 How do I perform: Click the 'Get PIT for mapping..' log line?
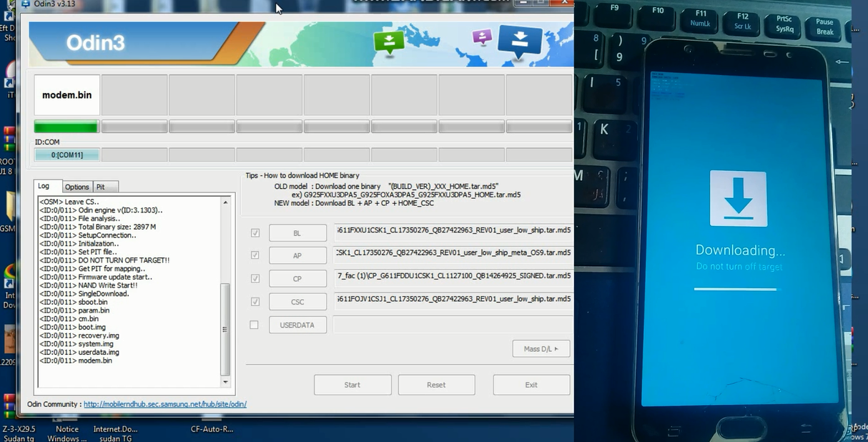click(92, 268)
